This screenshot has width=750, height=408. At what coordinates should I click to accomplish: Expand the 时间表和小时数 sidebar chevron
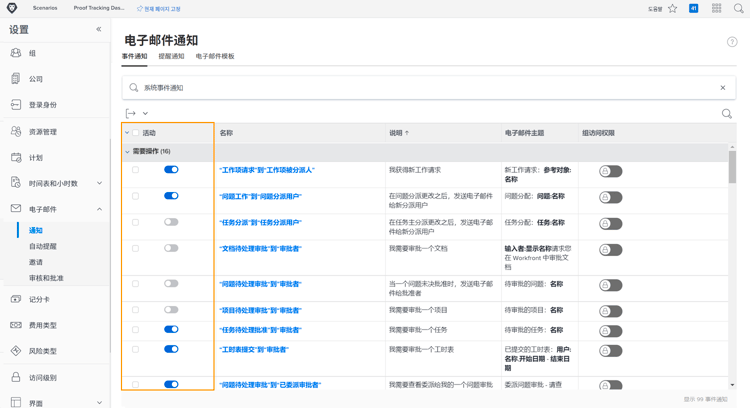point(99,183)
